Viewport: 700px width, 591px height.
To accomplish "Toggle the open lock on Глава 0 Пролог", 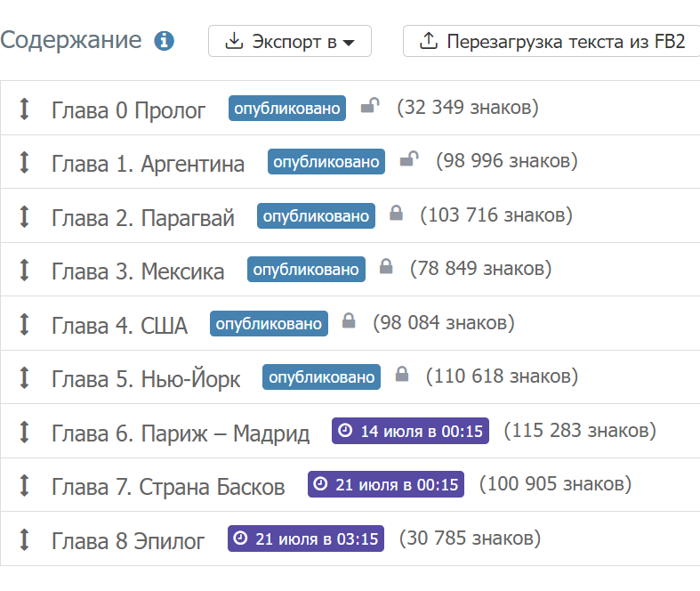I will coord(369,108).
